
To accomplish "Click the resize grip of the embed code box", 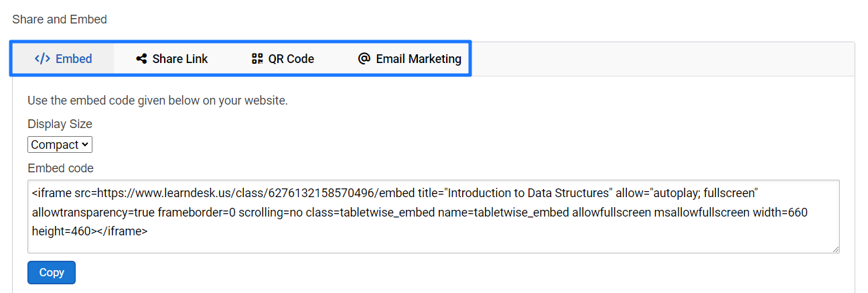I will click(835, 249).
